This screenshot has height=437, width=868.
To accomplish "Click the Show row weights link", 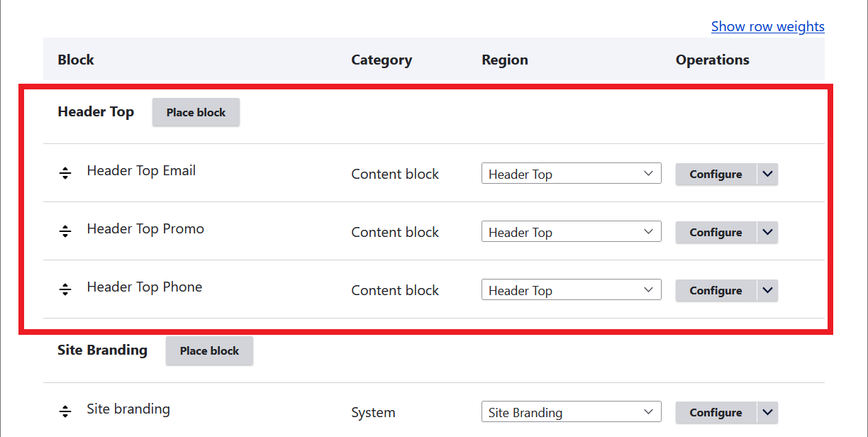I will tap(767, 26).
